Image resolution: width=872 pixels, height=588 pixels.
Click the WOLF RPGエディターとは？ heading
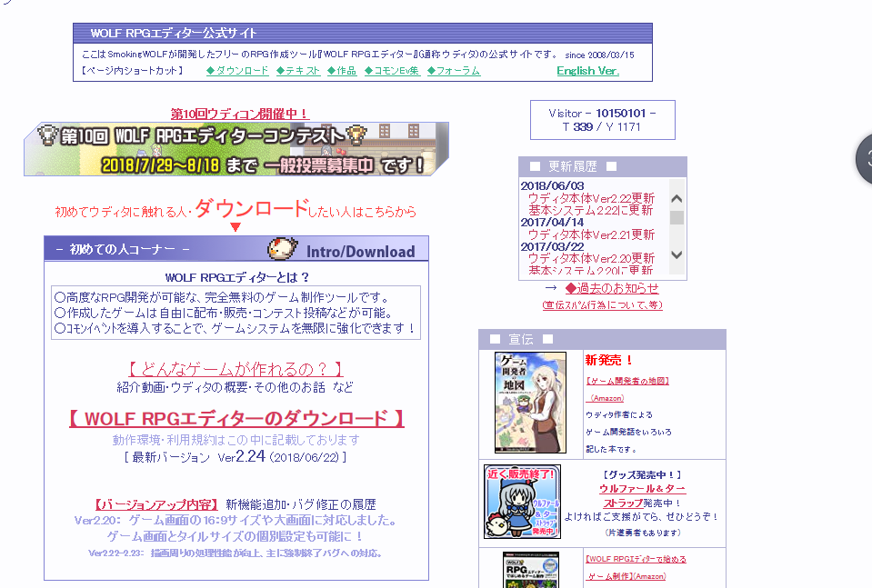tap(237, 277)
